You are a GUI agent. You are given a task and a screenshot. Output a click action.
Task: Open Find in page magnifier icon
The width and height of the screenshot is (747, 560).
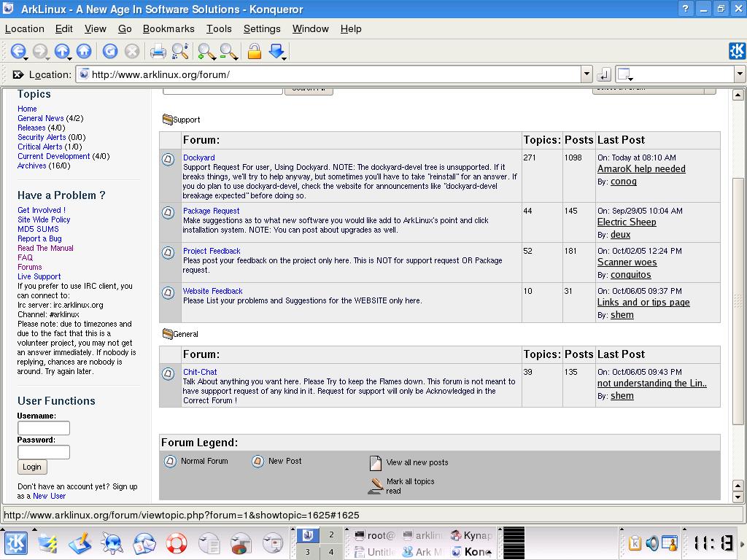[180, 51]
